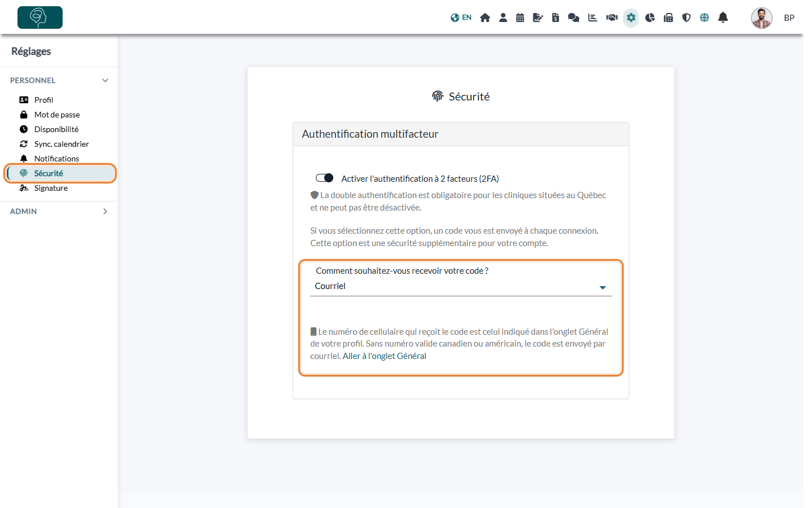The height and width of the screenshot is (508, 812).
Task: Collapse the PERSONNEL section
Action: point(59,80)
